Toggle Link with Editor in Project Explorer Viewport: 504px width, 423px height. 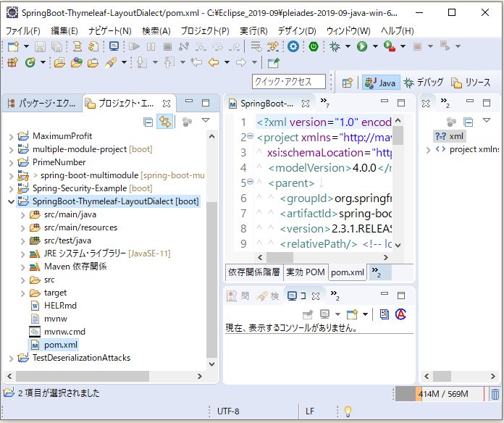[x=165, y=122]
